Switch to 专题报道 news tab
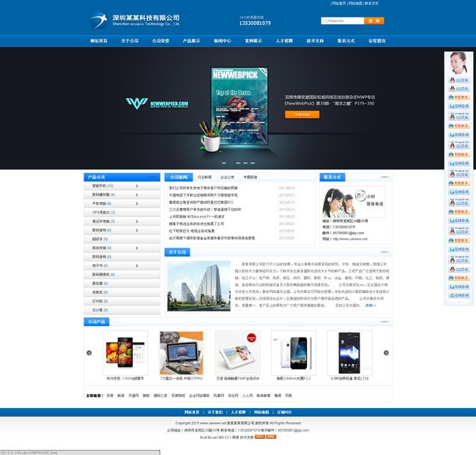This screenshot has width=476, height=455. pos(250,177)
